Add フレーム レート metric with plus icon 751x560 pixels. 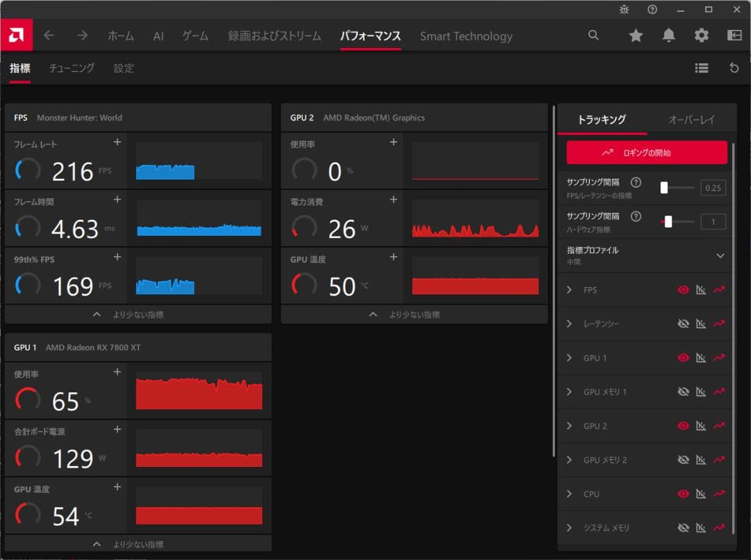(x=118, y=143)
